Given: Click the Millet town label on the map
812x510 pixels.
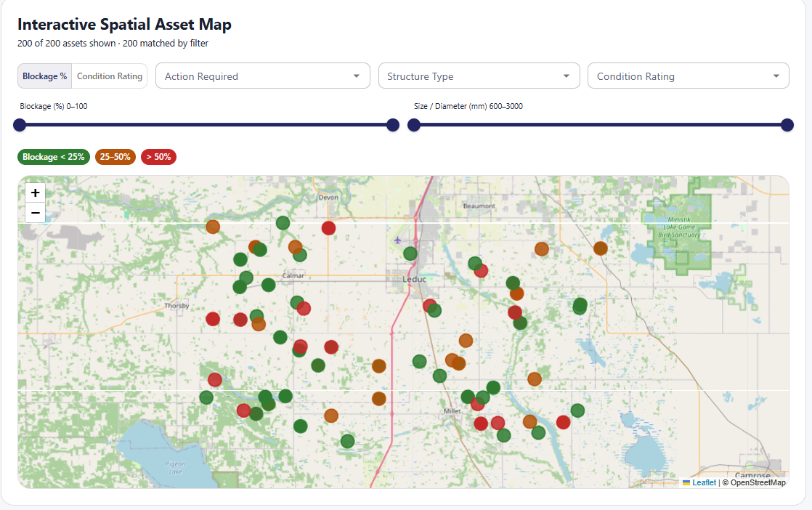Looking at the screenshot, I should coord(452,410).
